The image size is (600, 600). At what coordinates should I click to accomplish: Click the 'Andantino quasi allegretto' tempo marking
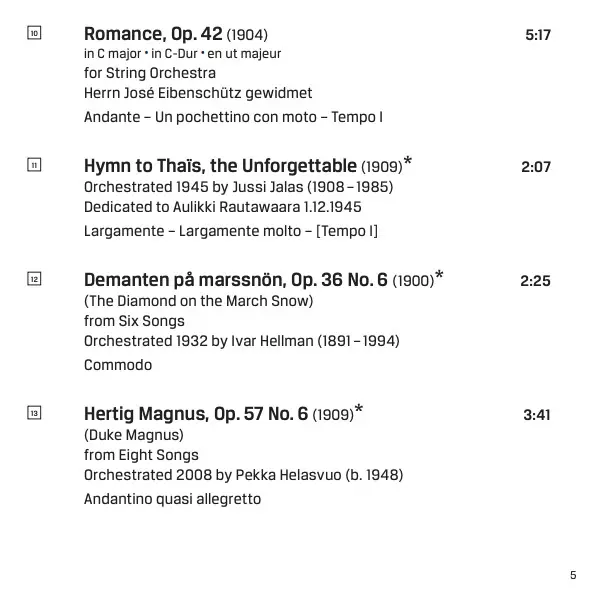point(172,498)
